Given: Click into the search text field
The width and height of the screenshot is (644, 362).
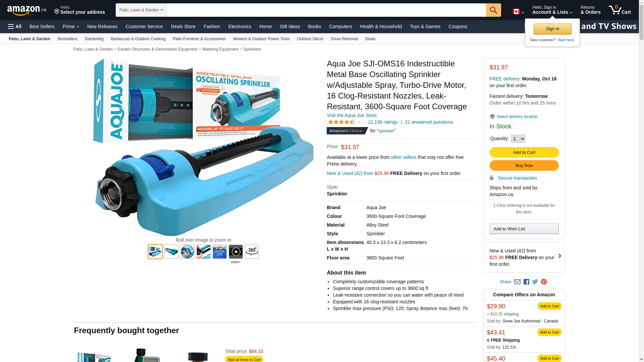Looking at the screenshot, I should click(x=326, y=10).
